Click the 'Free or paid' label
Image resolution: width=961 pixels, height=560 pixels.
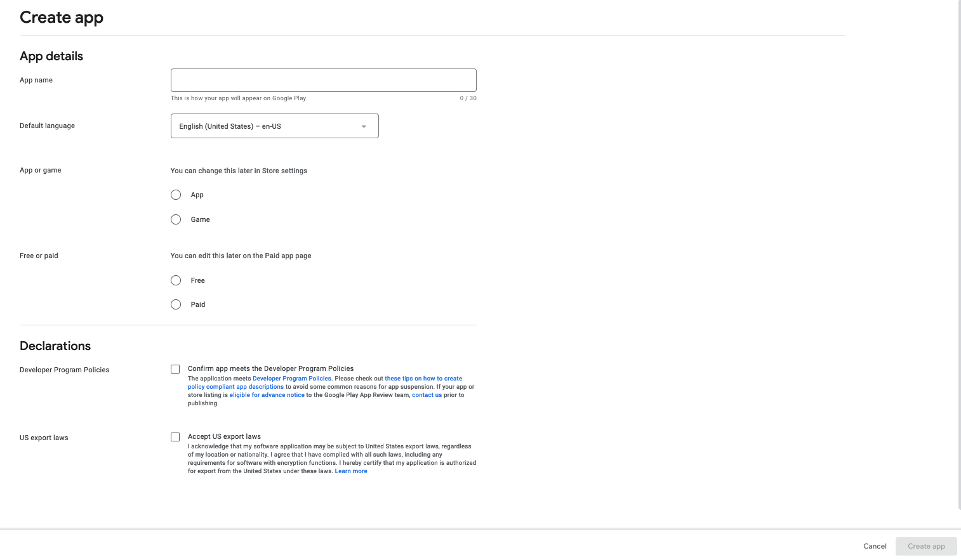(39, 256)
